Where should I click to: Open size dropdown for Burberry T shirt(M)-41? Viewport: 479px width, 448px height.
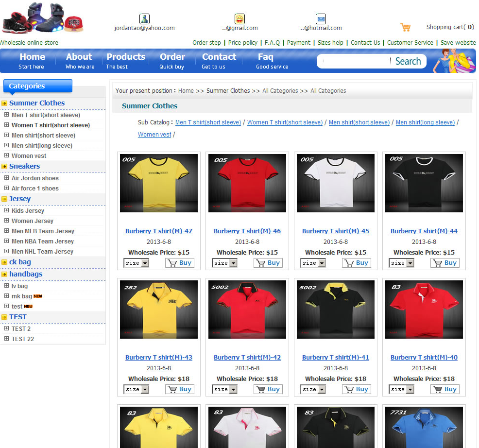313,389
